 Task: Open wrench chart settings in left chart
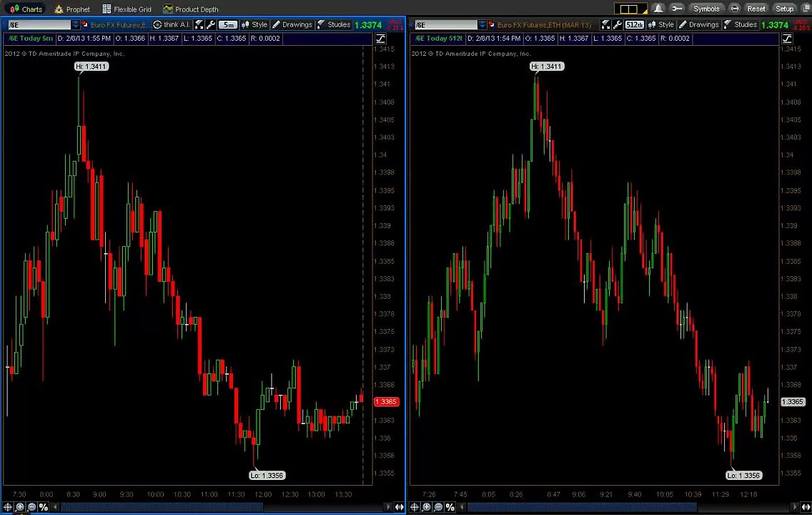211,25
